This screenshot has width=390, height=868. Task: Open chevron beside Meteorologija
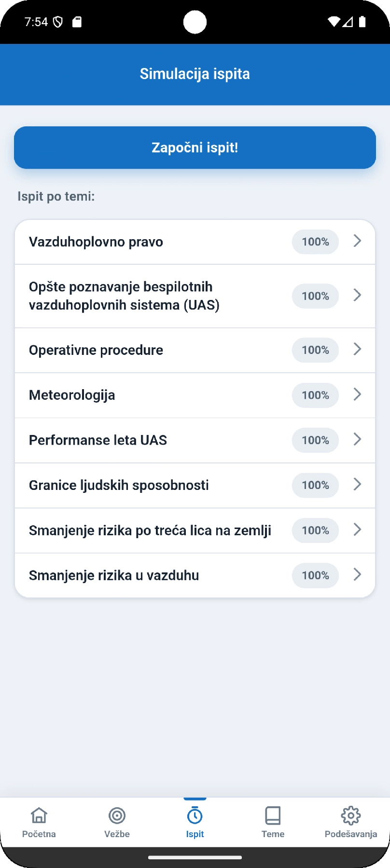coord(357,394)
